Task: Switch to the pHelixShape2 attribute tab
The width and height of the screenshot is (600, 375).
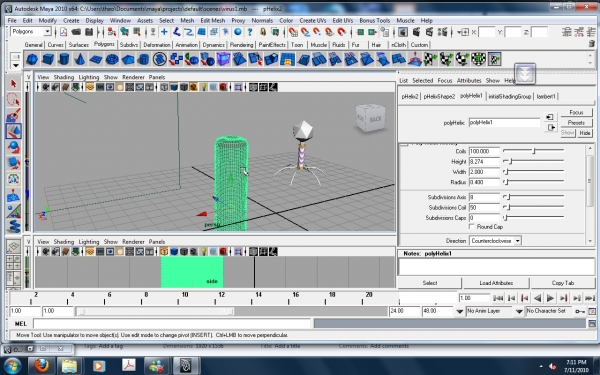Action: [439, 96]
